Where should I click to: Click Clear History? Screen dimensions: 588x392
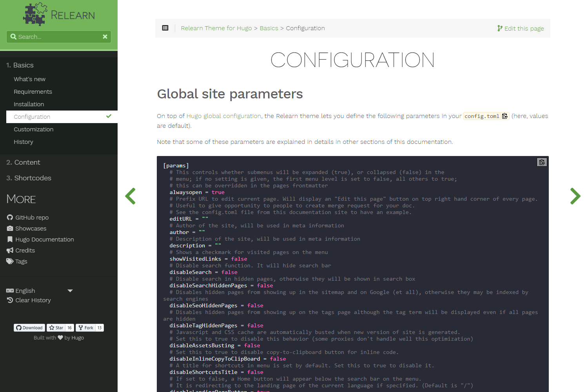[x=29, y=300]
